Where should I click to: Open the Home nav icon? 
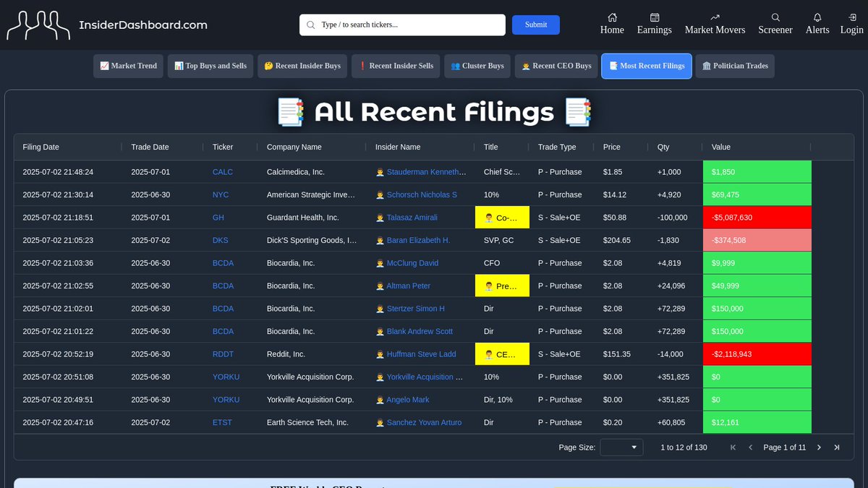tap(612, 17)
